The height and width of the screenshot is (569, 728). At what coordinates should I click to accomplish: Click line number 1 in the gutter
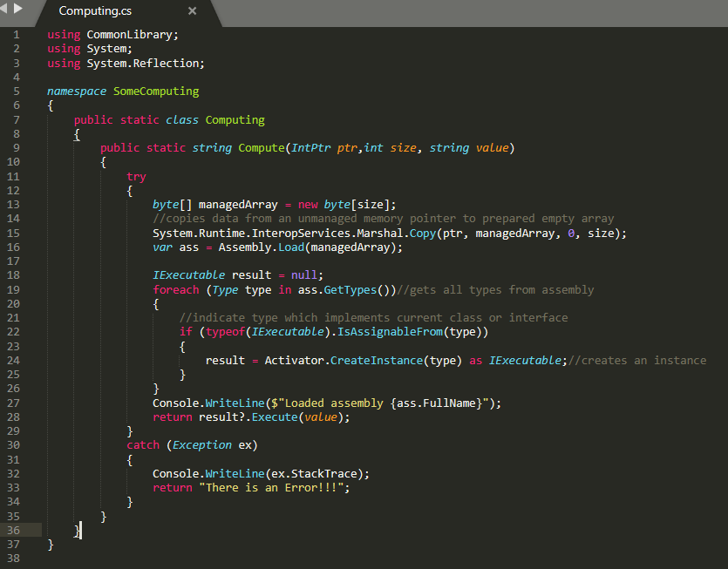pos(17,35)
